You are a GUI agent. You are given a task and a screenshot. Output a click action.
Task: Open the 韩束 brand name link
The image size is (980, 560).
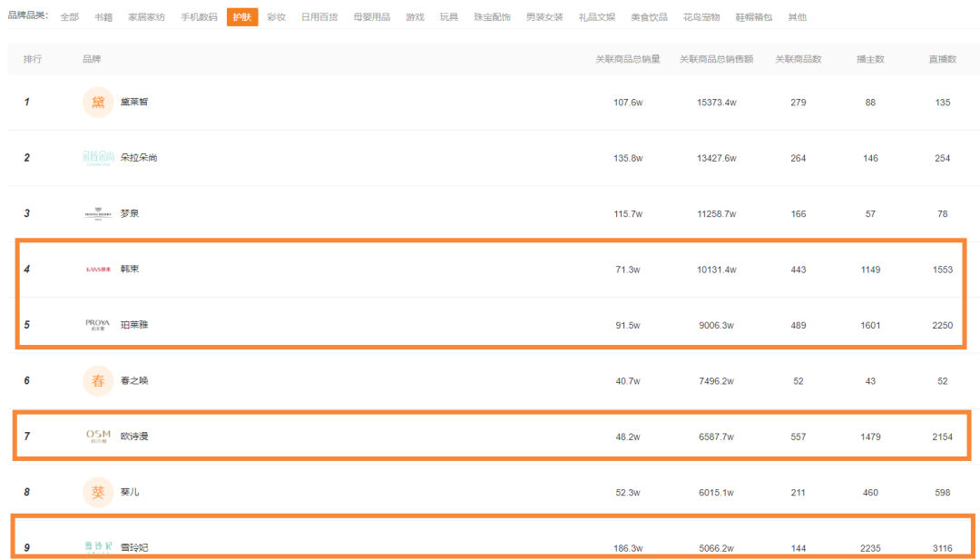(x=130, y=269)
